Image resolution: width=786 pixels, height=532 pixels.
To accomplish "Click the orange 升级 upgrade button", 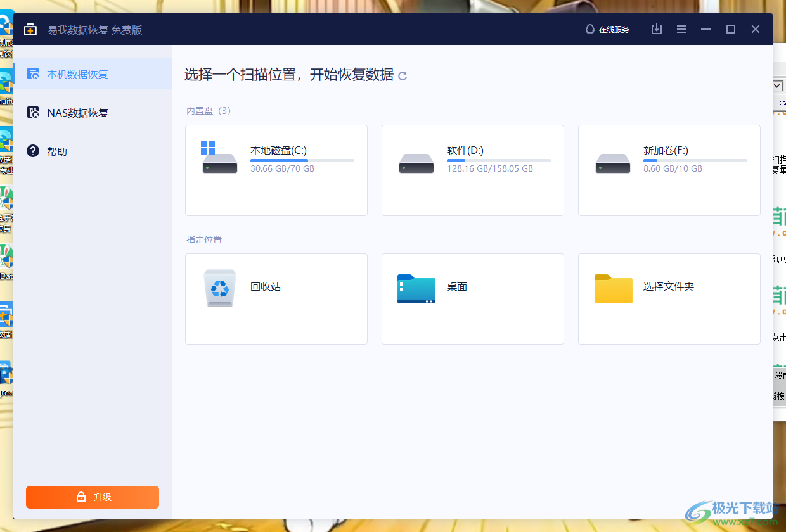I will coord(93,497).
